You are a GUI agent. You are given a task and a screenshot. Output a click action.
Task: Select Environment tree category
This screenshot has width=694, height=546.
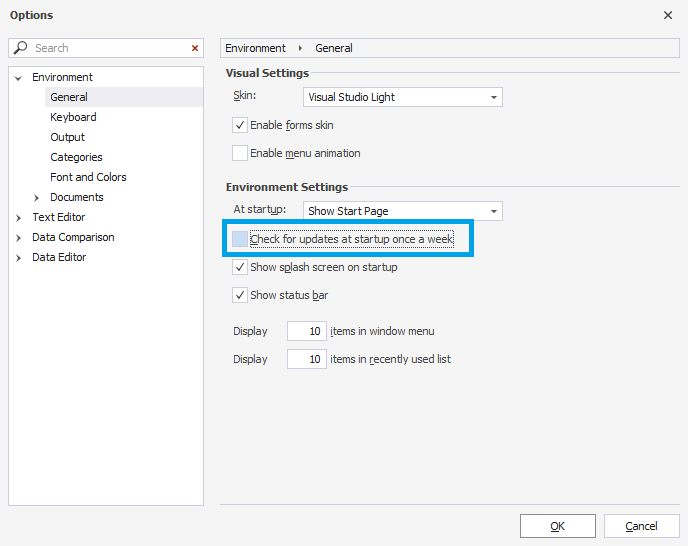62,77
